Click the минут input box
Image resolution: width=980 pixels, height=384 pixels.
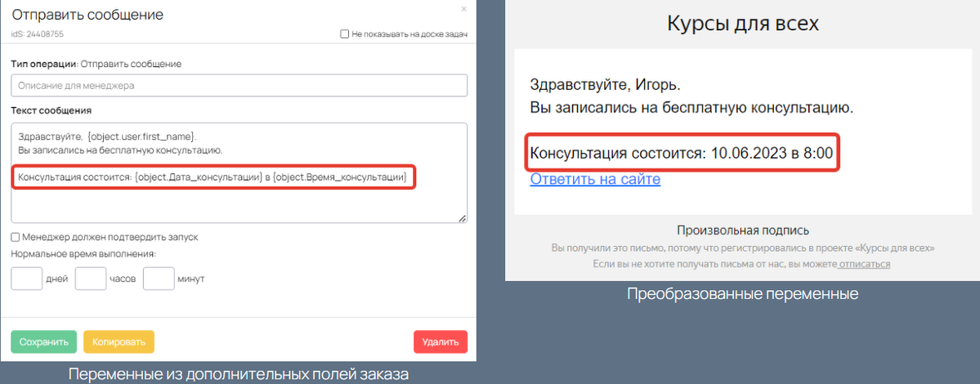pos(159,279)
